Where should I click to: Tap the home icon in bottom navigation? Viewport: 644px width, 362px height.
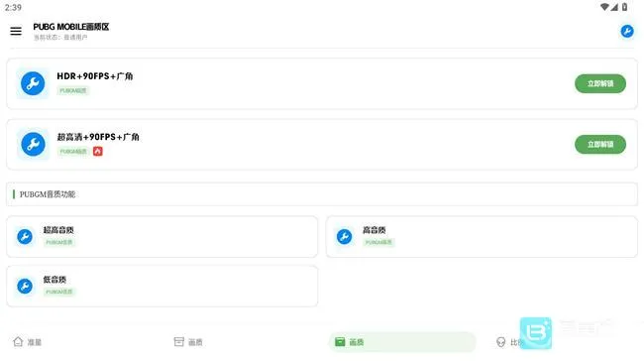click(x=18, y=341)
